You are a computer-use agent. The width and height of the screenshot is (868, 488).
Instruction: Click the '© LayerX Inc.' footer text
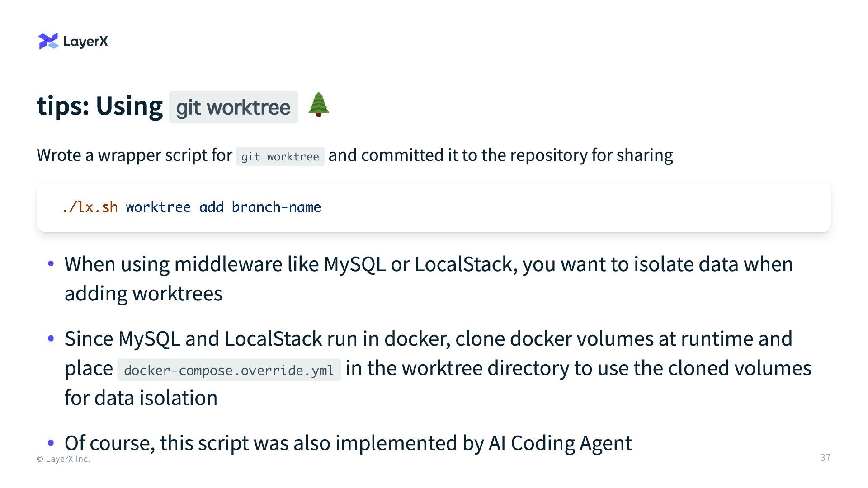63,459
